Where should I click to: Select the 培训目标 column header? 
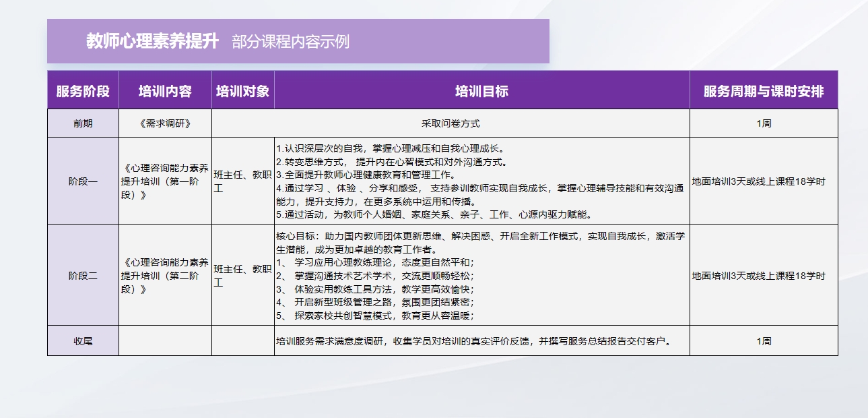[x=482, y=90]
